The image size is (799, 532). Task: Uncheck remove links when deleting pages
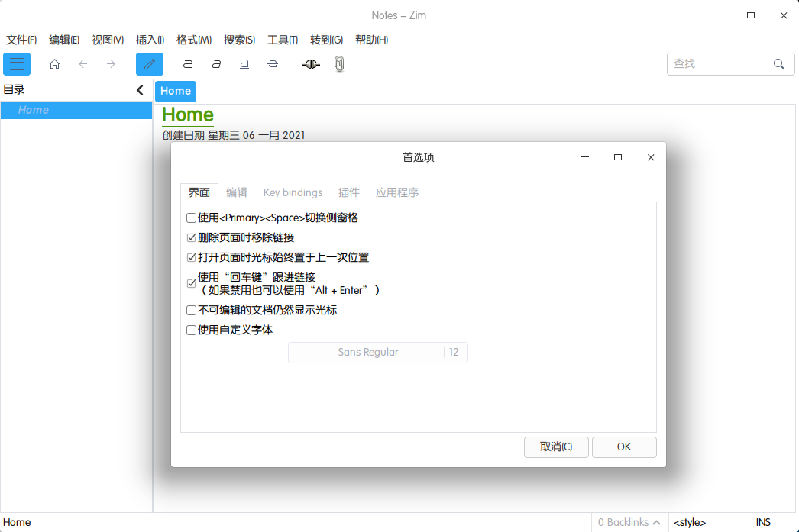pyautogui.click(x=192, y=237)
